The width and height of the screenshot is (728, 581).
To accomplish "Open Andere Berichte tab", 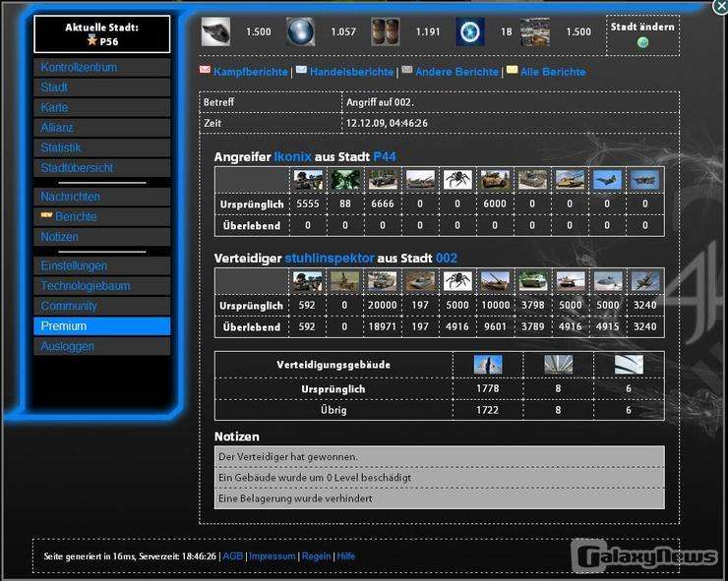I will click(456, 72).
